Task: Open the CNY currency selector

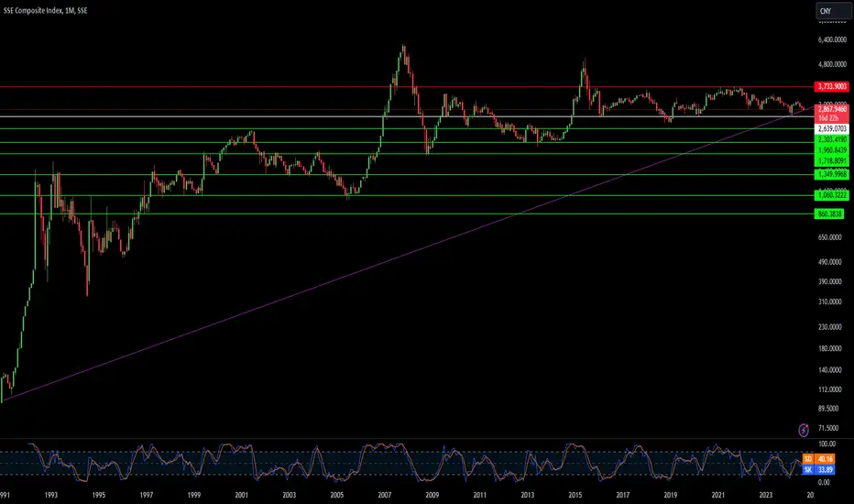Action: pyautogui.click(x=833, y=11)
